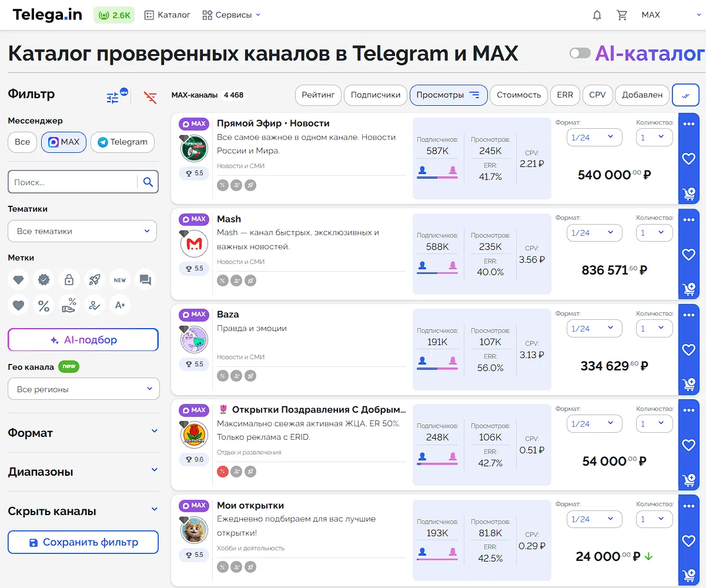Reset filters with the crossed-out filter icon
This screenshot has width=706, height=588.
(x=150, y=98)
